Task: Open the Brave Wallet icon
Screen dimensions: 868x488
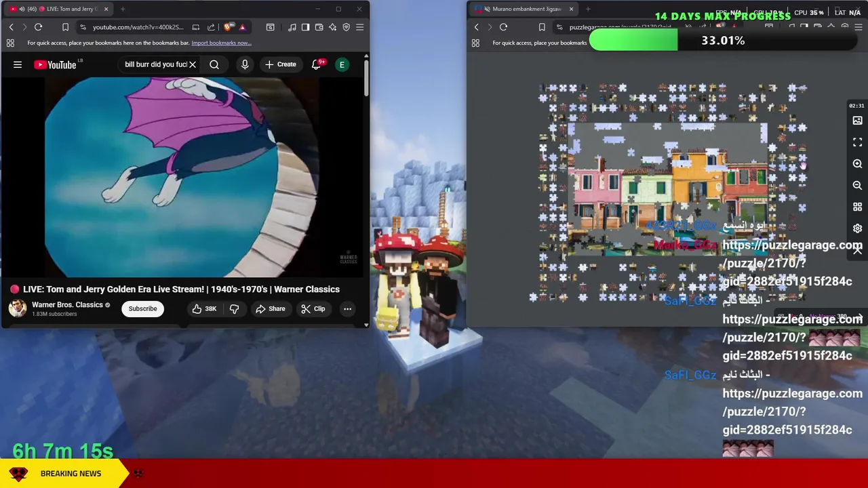Action: [319, 27]
